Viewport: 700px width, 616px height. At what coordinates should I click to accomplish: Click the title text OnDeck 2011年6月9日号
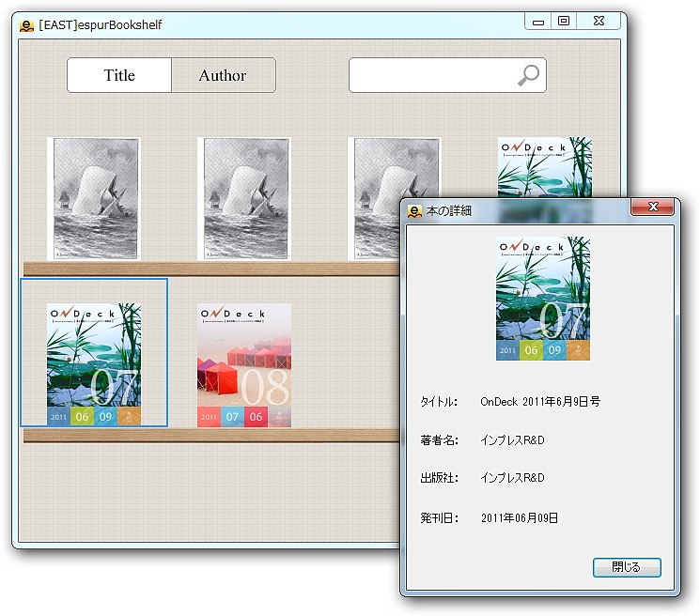point(540,402)
